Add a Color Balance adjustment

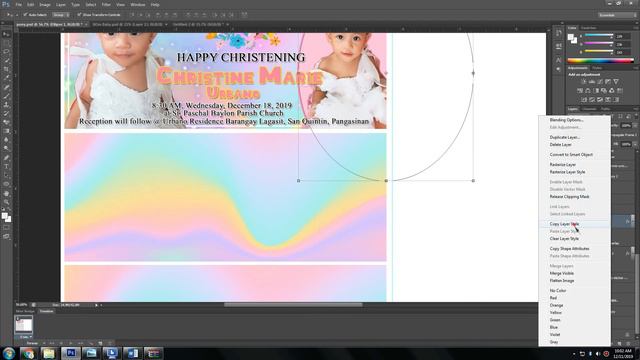[x=588, y=91]
